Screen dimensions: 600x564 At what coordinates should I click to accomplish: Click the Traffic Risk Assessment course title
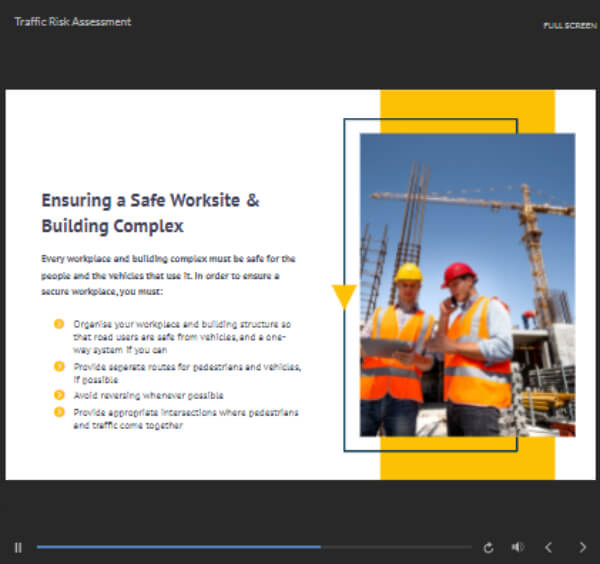(72, 22)
